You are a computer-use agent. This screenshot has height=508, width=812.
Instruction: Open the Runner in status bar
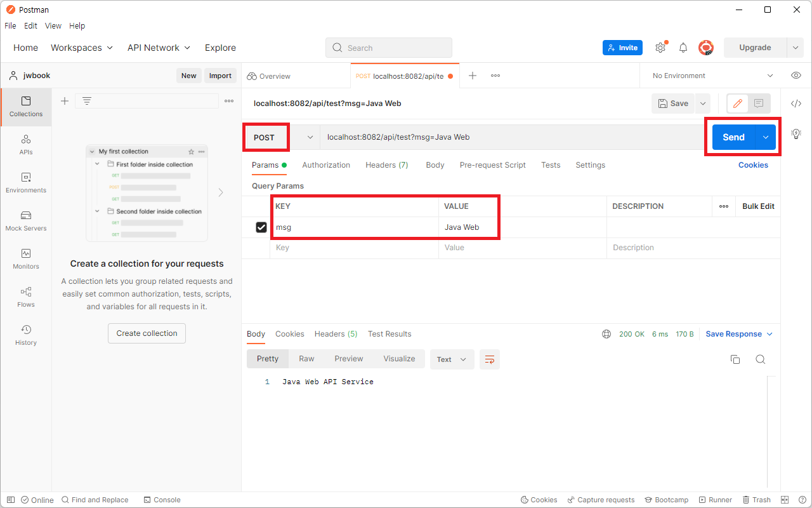click(x=715, y=500)
